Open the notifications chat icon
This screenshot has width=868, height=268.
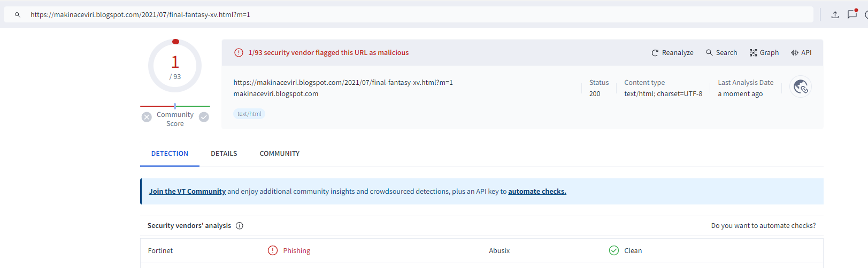pos(852,14)
